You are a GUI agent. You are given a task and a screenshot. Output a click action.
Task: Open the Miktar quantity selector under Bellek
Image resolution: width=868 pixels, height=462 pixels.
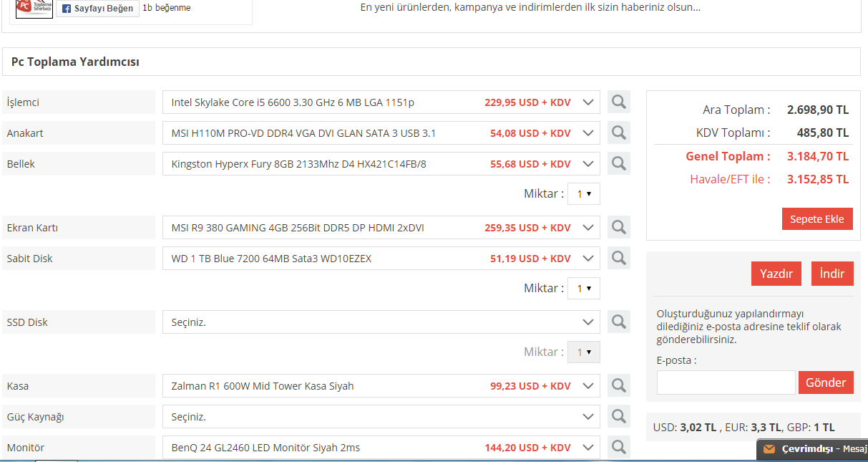point(584,194)
